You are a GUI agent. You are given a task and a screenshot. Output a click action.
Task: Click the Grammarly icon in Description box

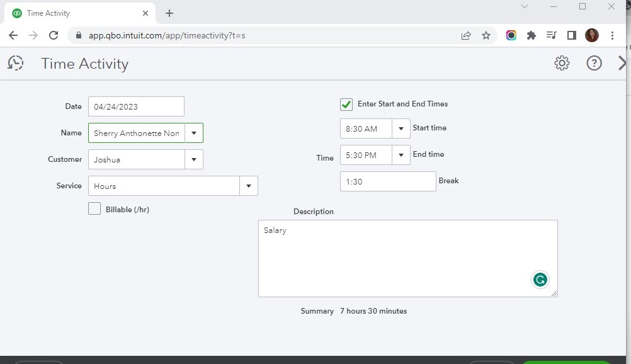coord(540,280)
